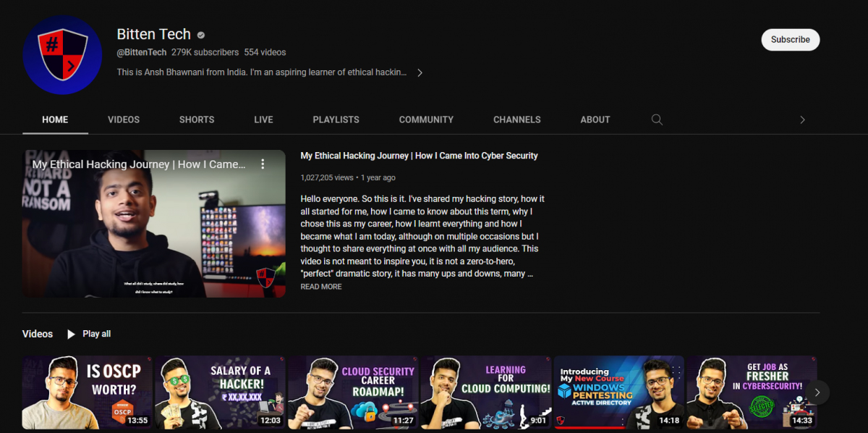
Task: Open the ABOUT tab
Action: click(595, 119)
